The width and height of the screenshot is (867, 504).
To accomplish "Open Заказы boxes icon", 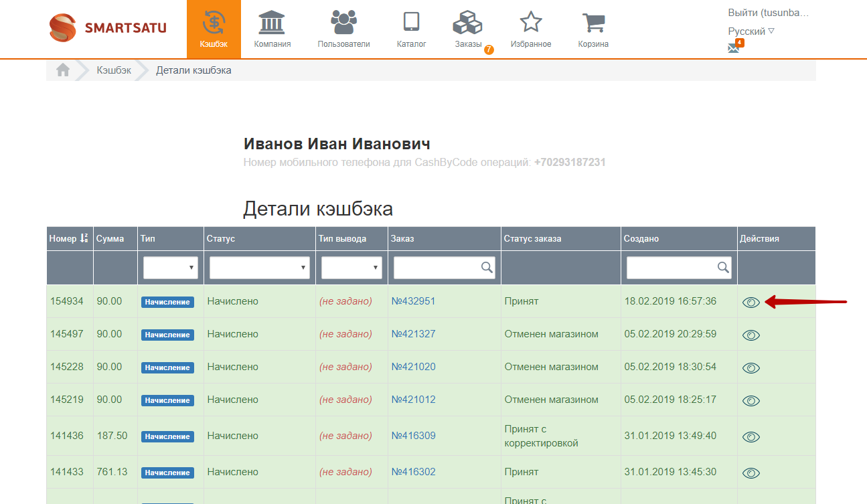I will (467, 23).
